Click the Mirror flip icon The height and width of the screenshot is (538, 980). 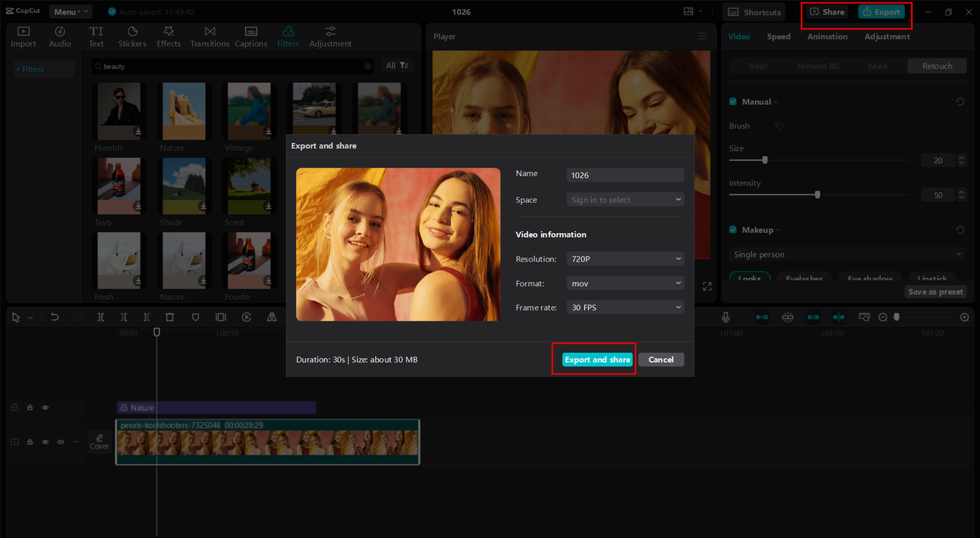(272, 317)
